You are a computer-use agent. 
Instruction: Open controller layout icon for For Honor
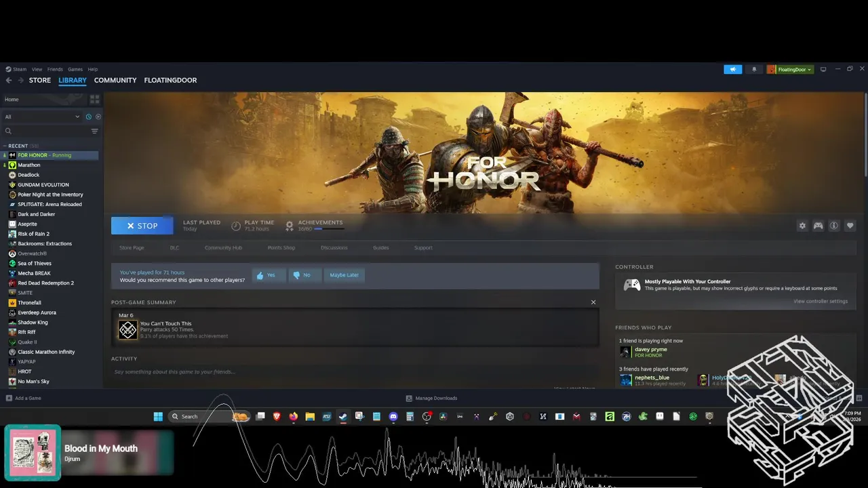[818, 226]
